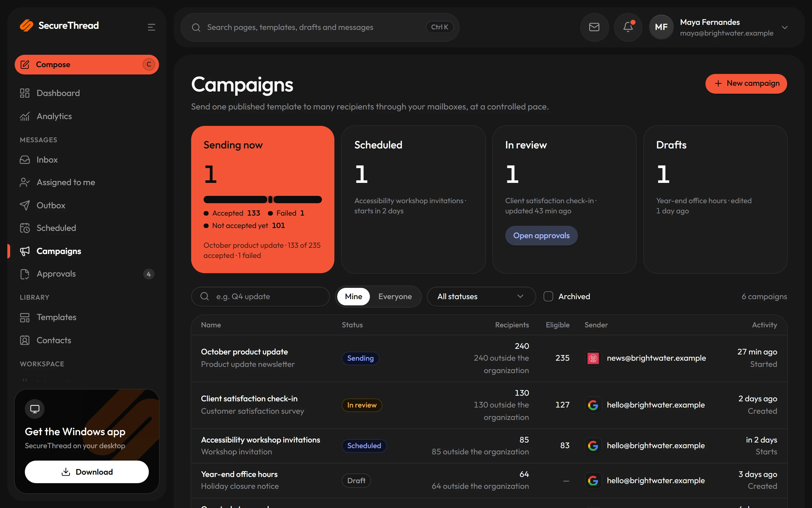Open Approvals with 4 pending
The height and width of the screenshot is (508, 812).
[87, 274]
